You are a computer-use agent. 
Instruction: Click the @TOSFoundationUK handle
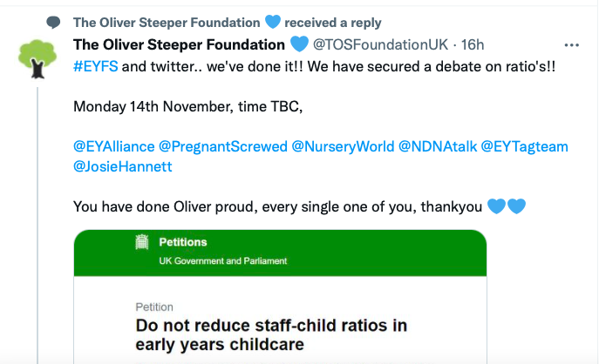coord(380,44)
